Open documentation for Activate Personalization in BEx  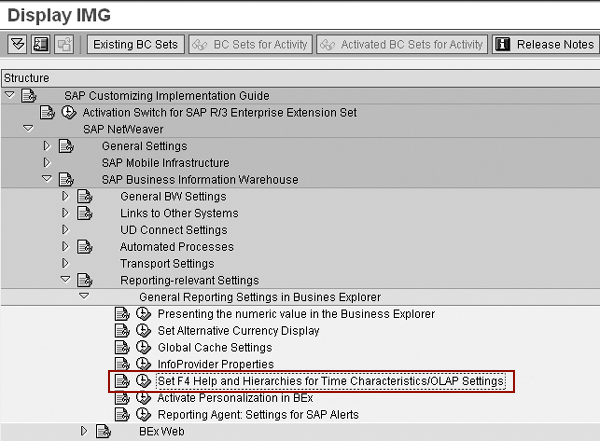click(122, 398)
